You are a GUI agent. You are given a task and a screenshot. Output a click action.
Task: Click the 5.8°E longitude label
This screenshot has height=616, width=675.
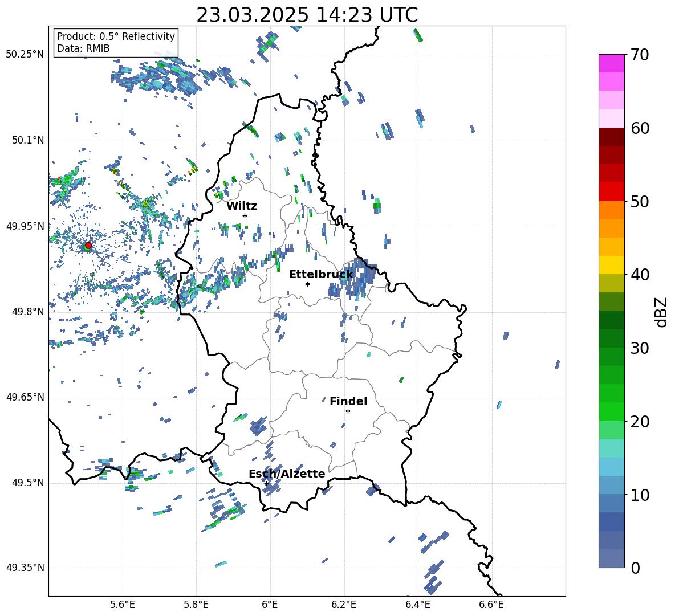196,605
